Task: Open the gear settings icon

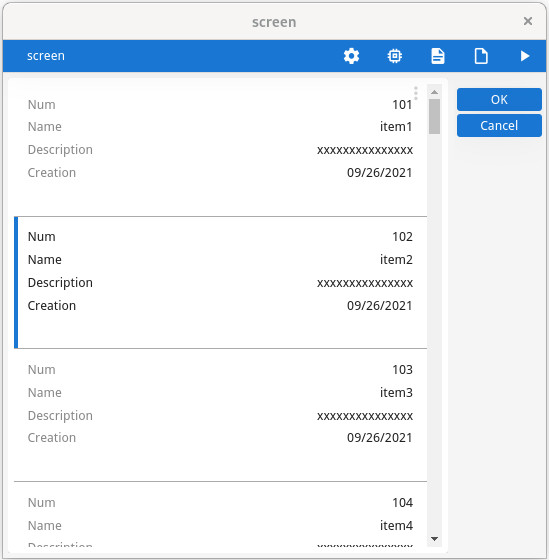Action: point(351,56)
